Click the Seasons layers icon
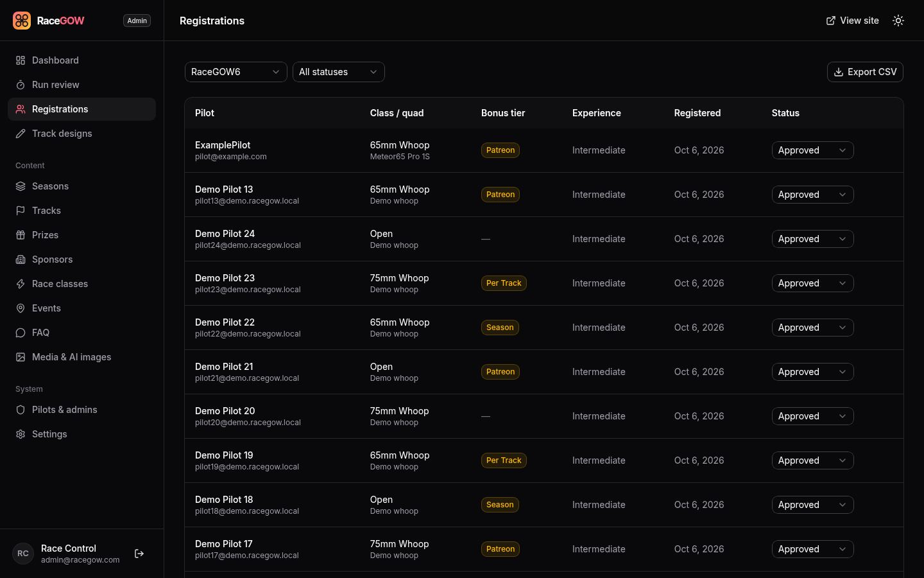The height and width of the screenshot is (578, 924). point(21,186)
